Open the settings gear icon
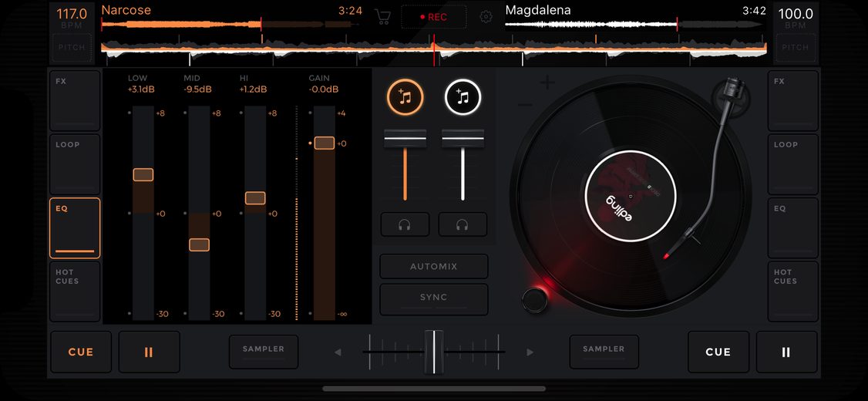Screen dimensions: 868x401 tap(486, 17)
